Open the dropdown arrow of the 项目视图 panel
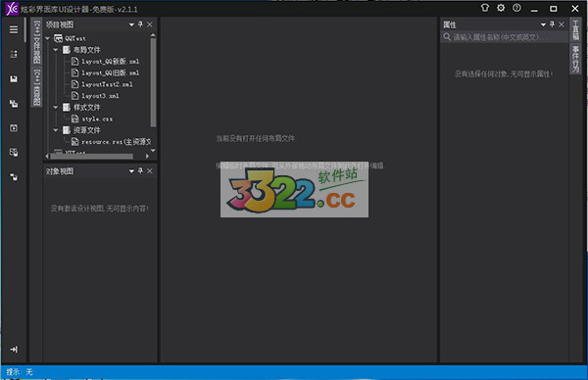The image size is (588, 380). (131, 24)
